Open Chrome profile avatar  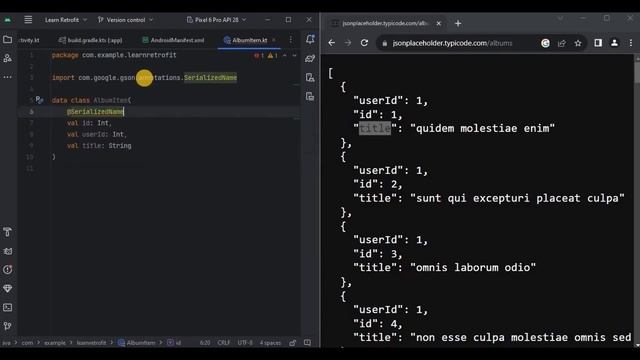[614, 43]
